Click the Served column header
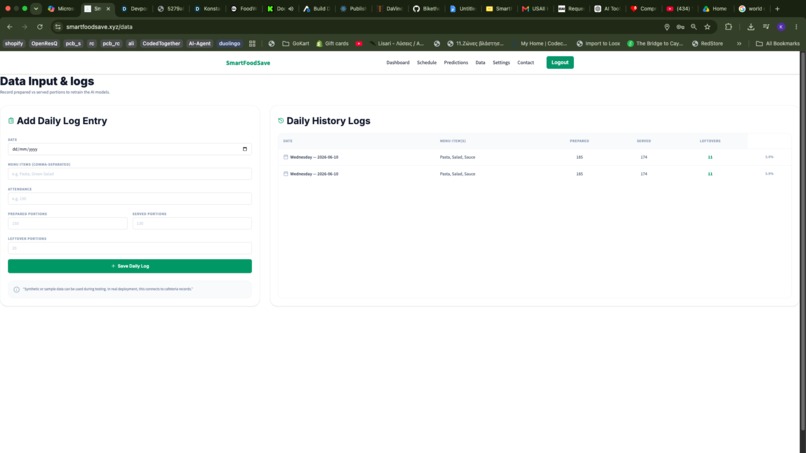Screen dimensions: 806x453 (x=644, y=141)
